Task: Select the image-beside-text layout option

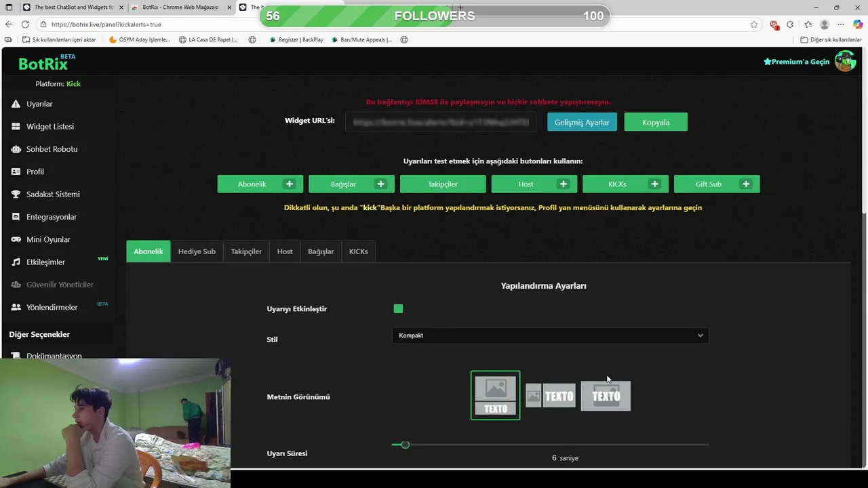Action: click(x=551, y=396)
